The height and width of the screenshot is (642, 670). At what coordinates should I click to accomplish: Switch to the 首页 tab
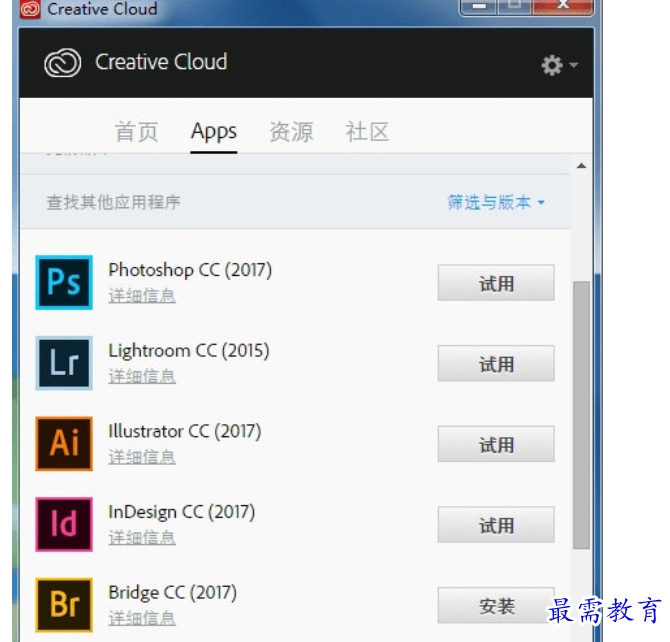[137, 132]
